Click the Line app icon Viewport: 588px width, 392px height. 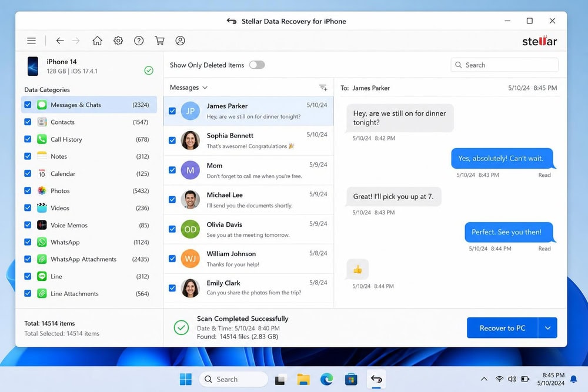[x=42, y=277]
